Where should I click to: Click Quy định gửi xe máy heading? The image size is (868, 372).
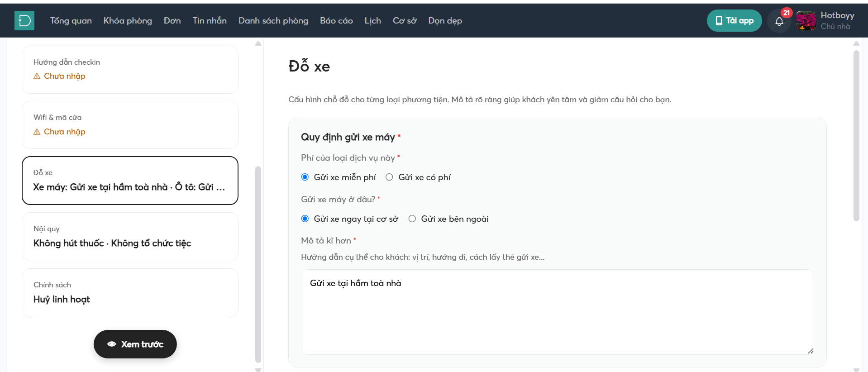[348, 137]
